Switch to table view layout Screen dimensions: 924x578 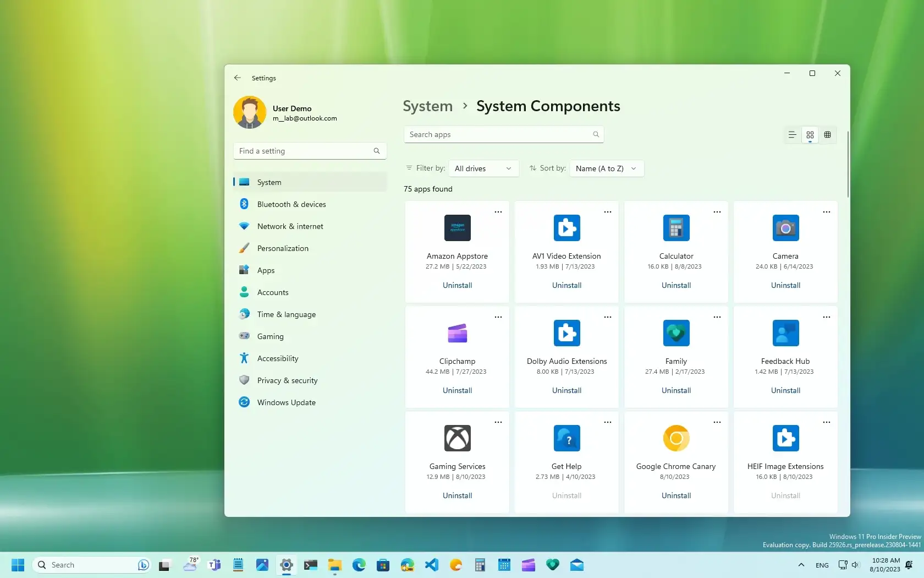click(828, 135)
